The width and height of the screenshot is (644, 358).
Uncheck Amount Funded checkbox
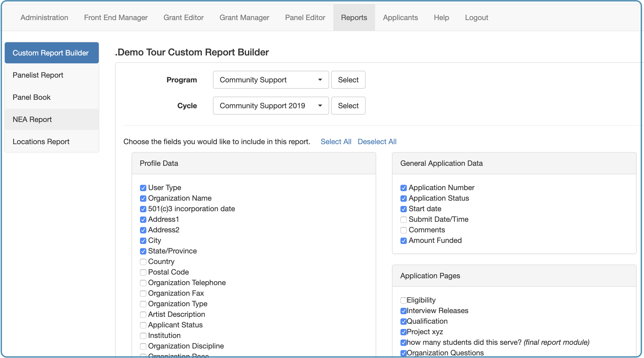pyautogui.click(x=404, y=241)
